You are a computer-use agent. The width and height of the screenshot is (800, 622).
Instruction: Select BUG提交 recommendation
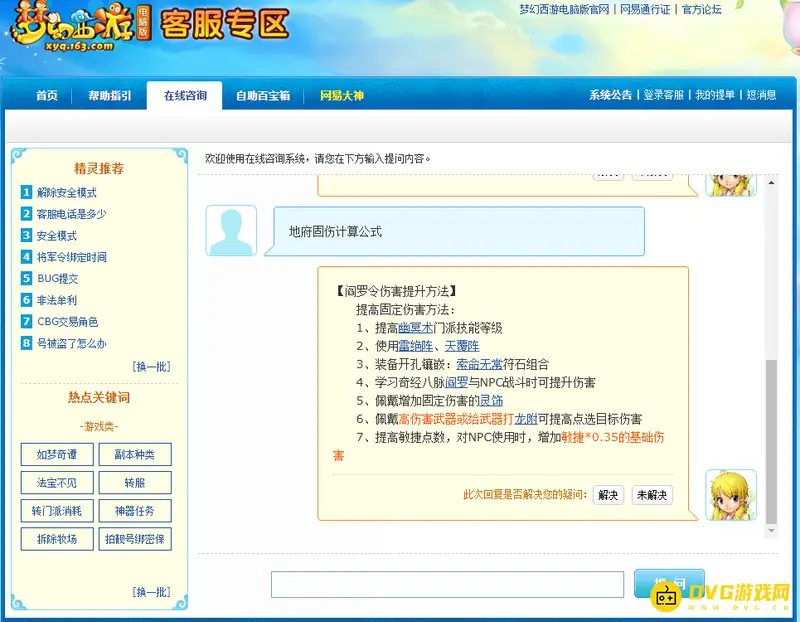pos(58,279)
